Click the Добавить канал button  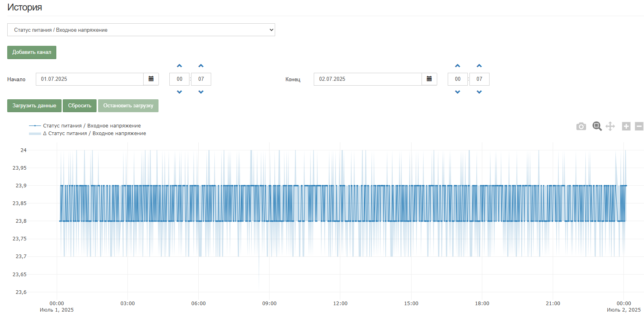pyautogui.click(x=32, y=52)
